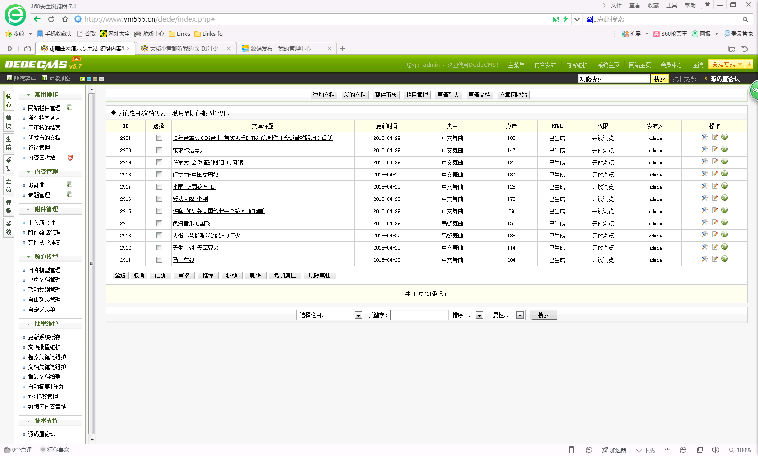Reload the page with the refresh icon
The image size is (758, 456).
click(51, 19)
